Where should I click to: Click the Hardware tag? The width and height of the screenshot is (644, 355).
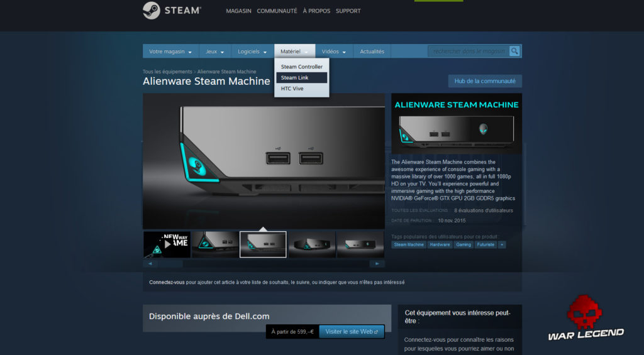pyautogui.click(x=440, y=244)
